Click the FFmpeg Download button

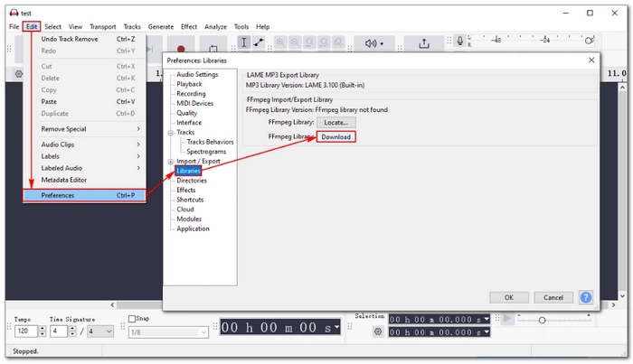335,136
